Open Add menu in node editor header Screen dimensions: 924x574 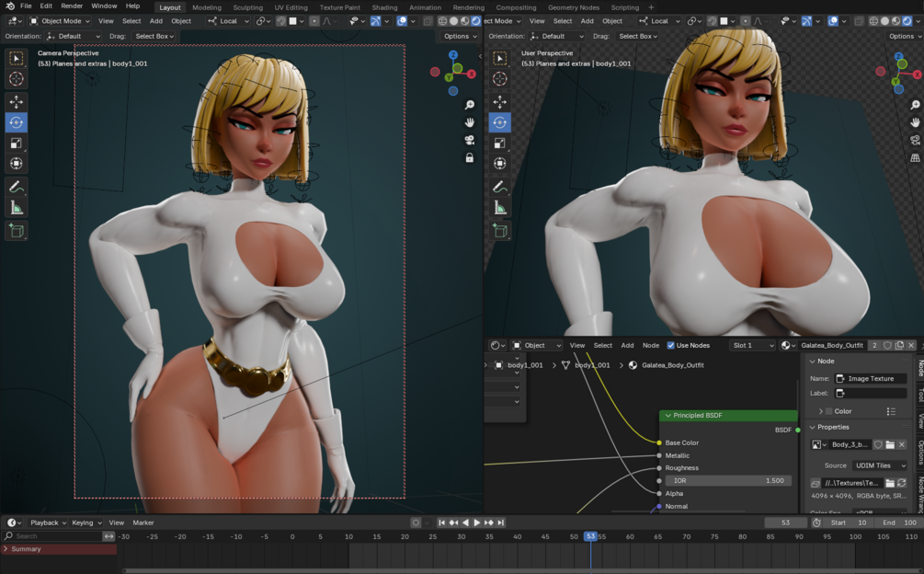coord(628,345)
